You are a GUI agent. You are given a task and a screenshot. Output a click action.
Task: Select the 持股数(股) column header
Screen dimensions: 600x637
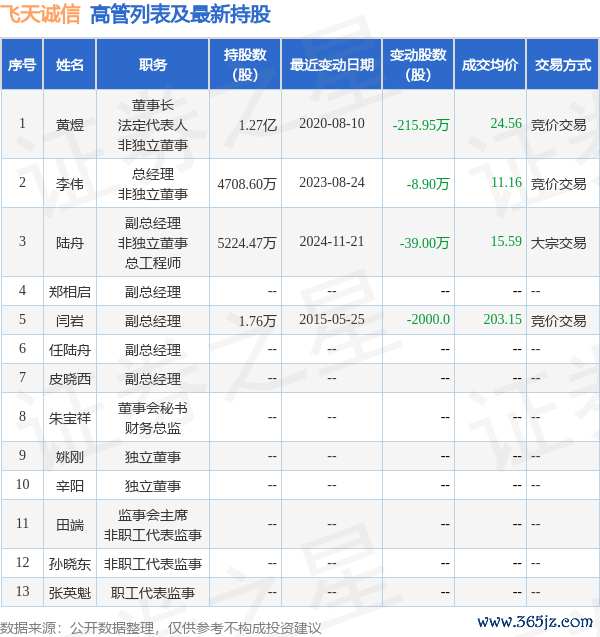pyautogui.click(x=245, y=64)
